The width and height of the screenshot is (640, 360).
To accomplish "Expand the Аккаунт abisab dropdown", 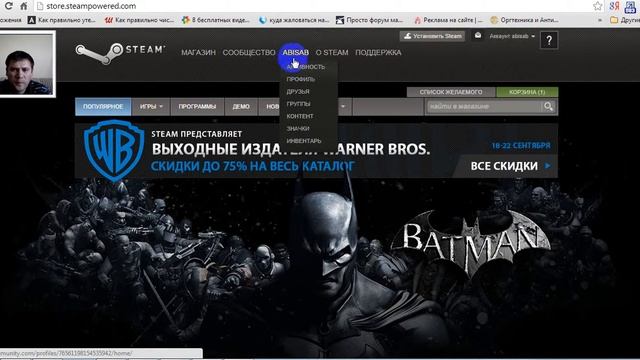I will [x=512, y=36].
